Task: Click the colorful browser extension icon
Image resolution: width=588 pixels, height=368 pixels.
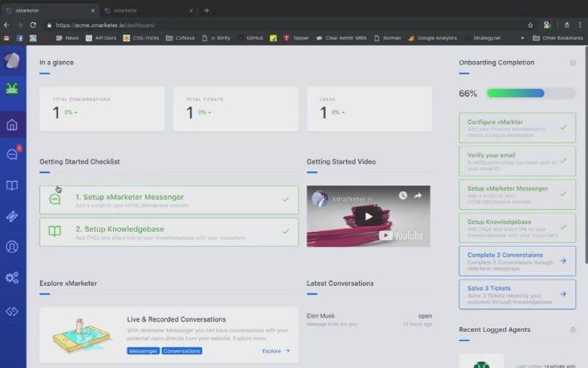Action: (x=547, y=25)
